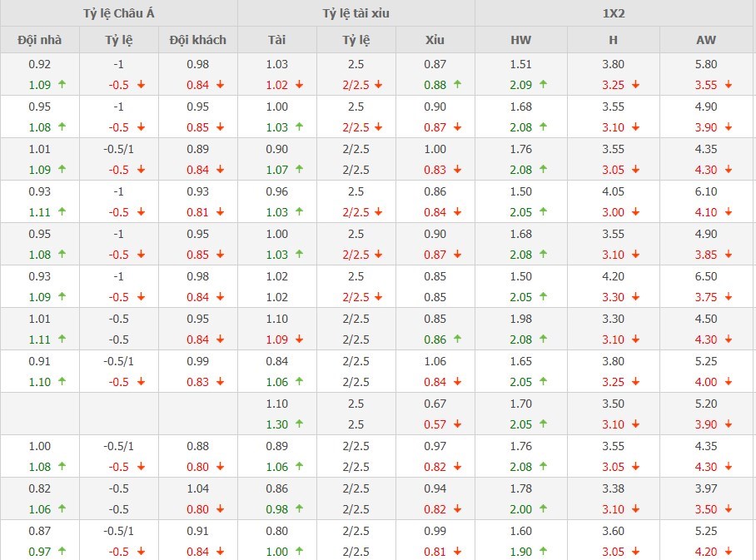Click the Đội khách column header
This screenshot has width=756, height=560.
point(197,39)
